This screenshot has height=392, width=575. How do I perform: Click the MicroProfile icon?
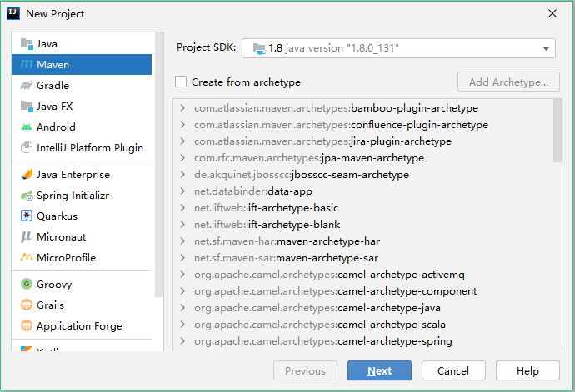[27, 258]
